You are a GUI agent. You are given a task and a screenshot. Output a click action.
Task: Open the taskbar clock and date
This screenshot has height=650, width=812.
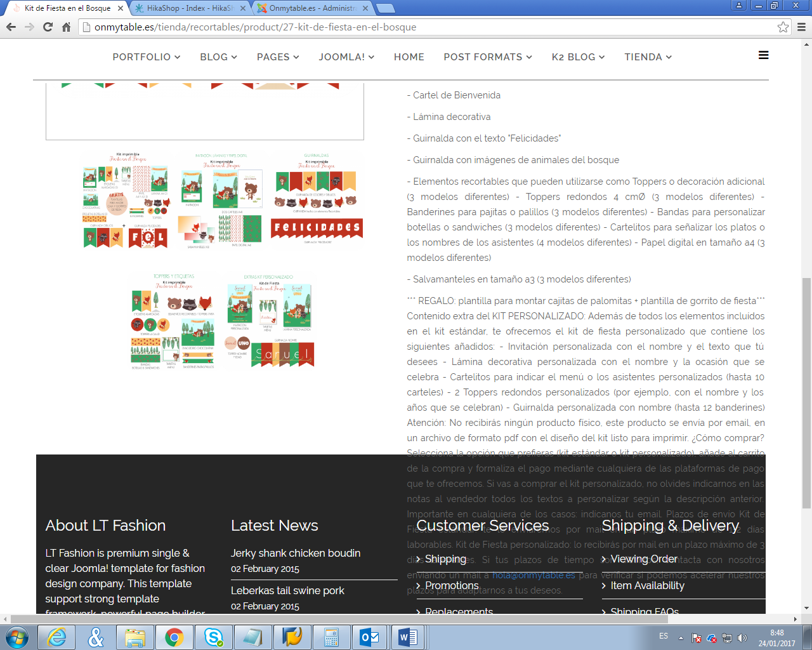tap(777, 638)
